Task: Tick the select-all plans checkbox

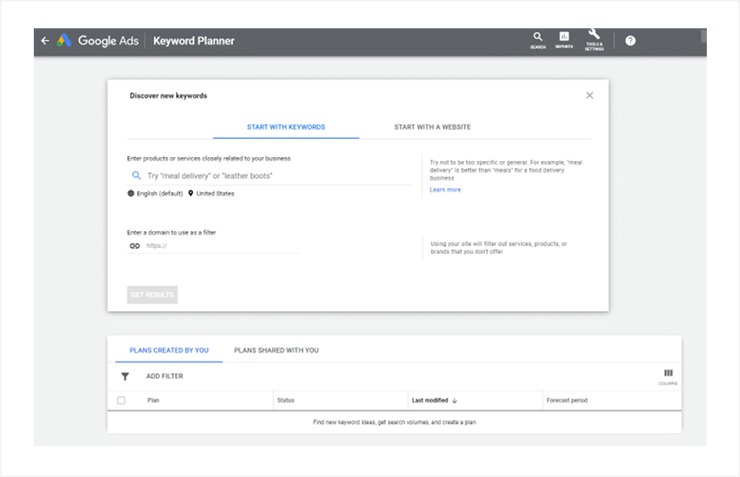Action: pos(121,401)
